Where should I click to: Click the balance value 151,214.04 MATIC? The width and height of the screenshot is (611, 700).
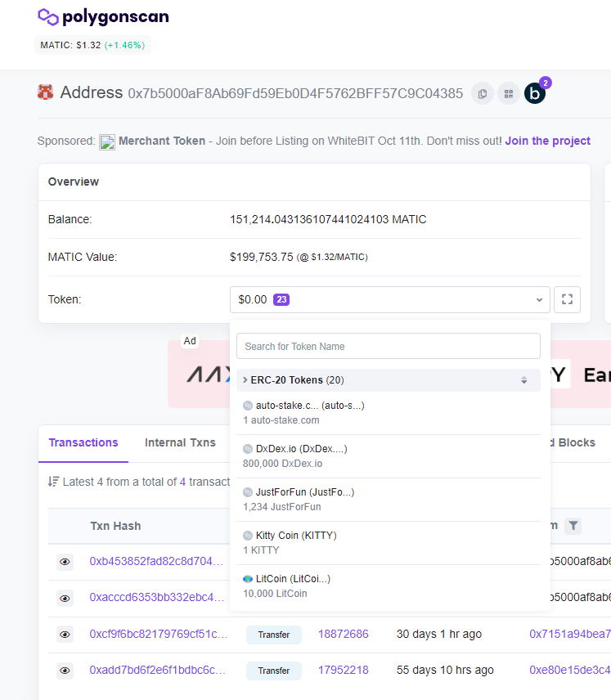coord(328,219)
